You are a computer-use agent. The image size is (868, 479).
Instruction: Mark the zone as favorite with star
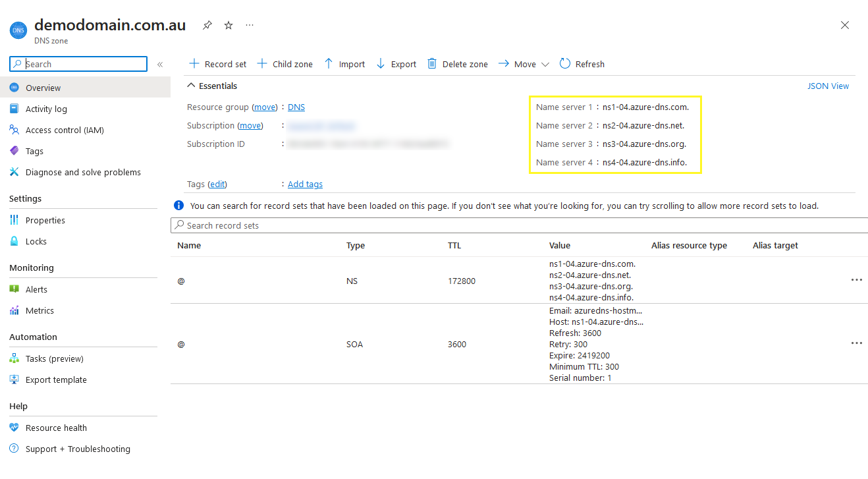[229, 25]
